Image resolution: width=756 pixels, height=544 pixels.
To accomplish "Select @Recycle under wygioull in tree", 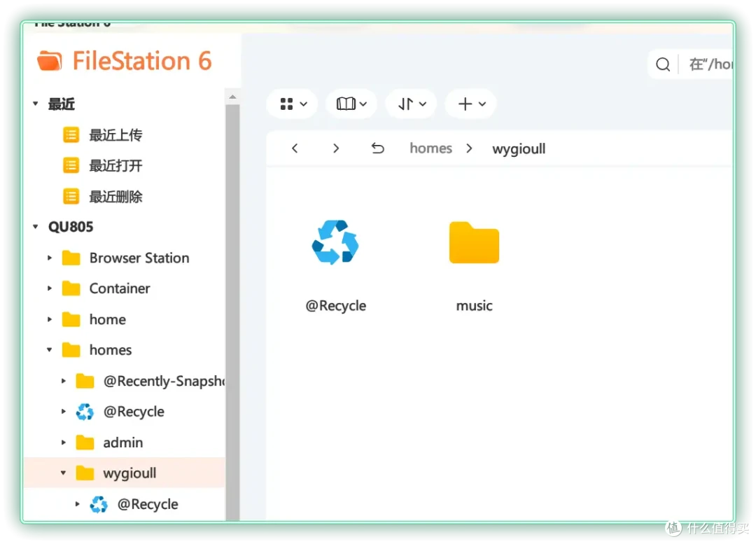I will (148, 504).
